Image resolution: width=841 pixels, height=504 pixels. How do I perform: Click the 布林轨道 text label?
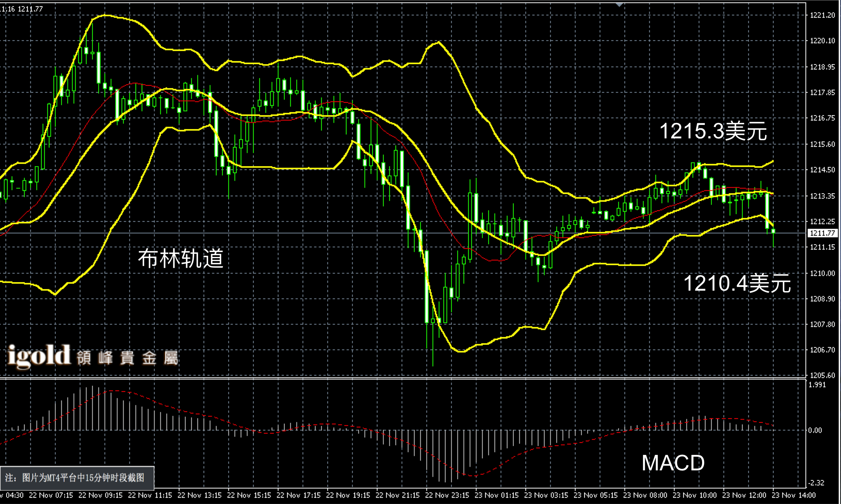181,259
